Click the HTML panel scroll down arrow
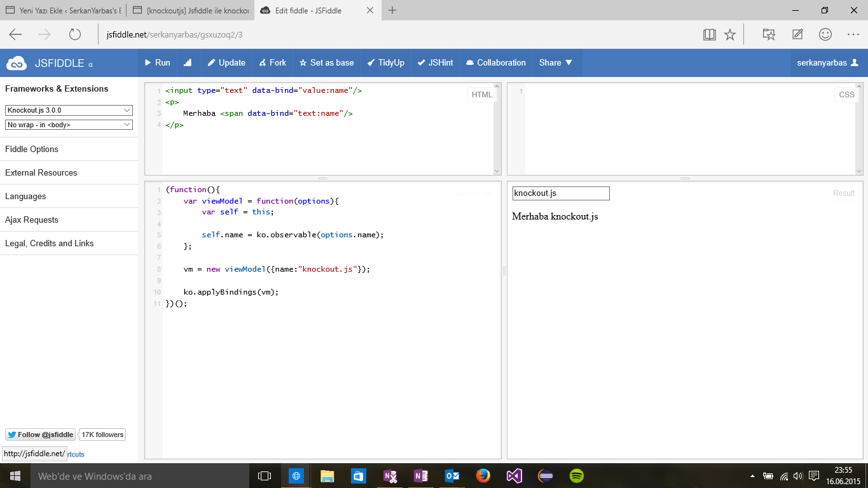 [x=497, y=171]
